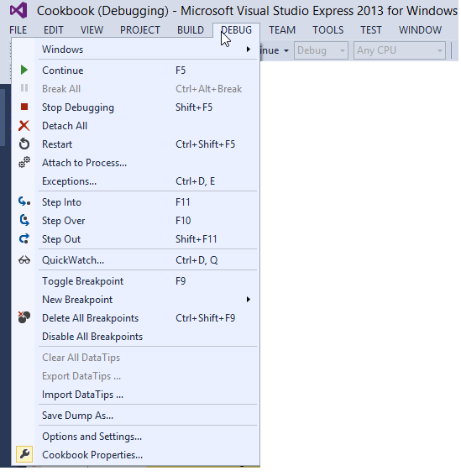461x476 pixels.
Task: Open the Continue button dropdown arrow in toolbar
Action: click(x=286, y=50)
